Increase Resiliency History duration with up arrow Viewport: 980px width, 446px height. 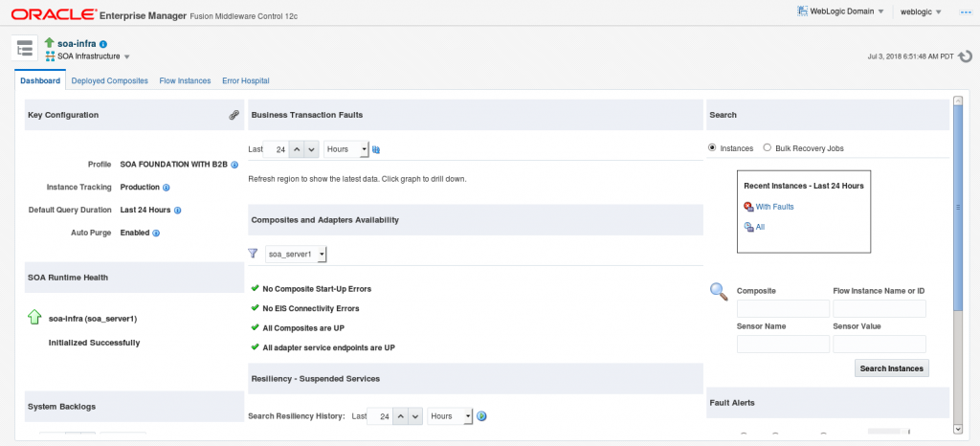[x=401, y=416]
